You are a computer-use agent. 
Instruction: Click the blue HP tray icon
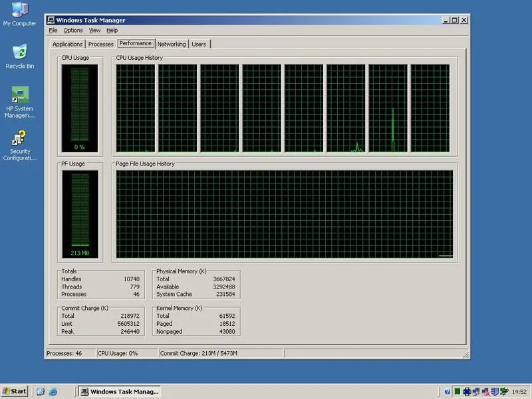467,392
